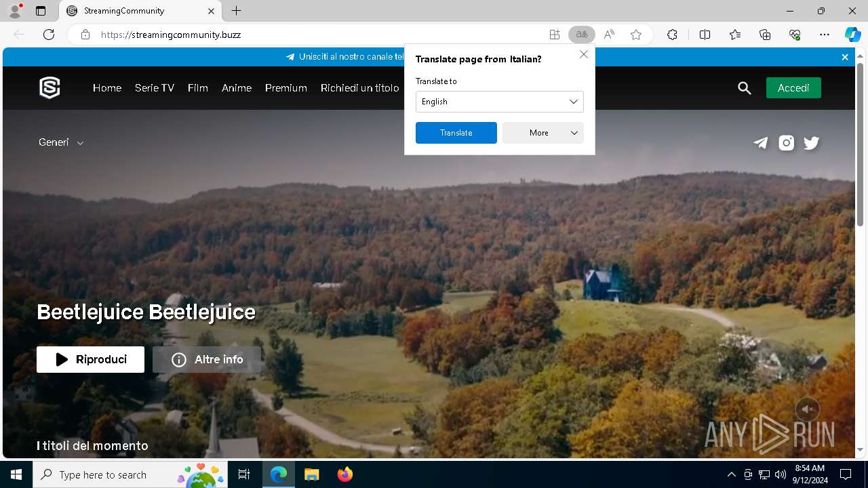The image size is (868, 488).
Task: Open the notification center icon
Action: coord(846,474)
